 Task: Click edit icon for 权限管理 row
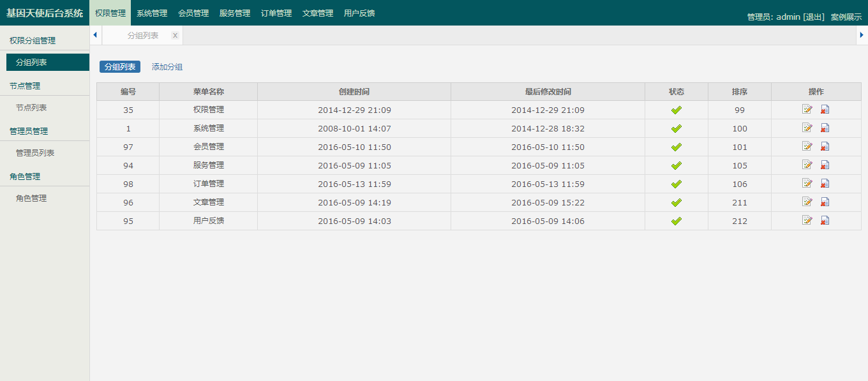pyautogui.click(x=807, y=109)
